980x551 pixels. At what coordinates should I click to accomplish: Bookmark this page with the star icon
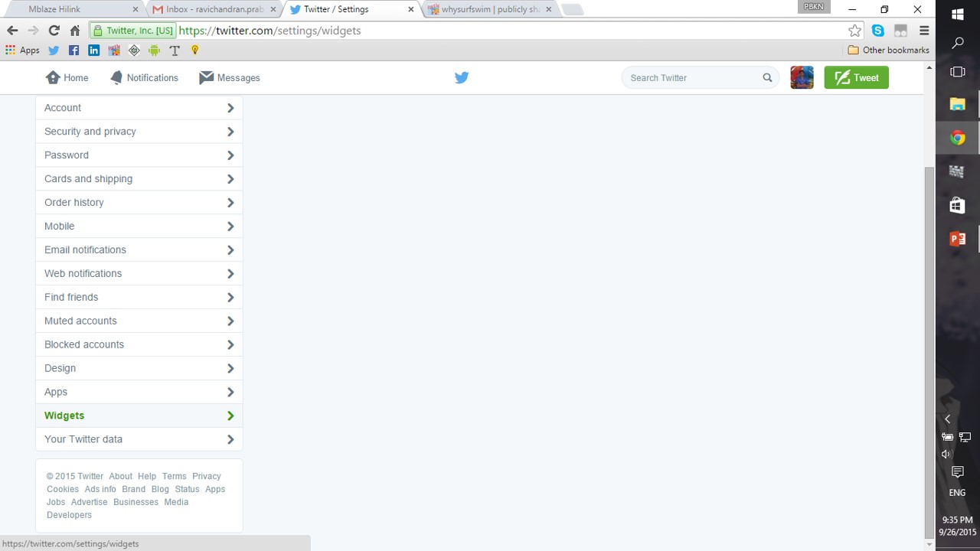point(854,31)
